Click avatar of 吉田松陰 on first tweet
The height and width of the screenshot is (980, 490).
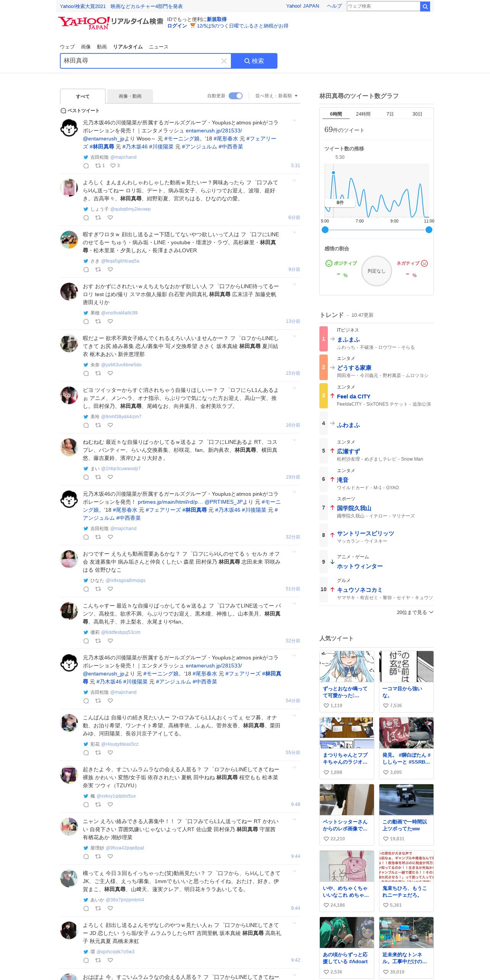69,128
